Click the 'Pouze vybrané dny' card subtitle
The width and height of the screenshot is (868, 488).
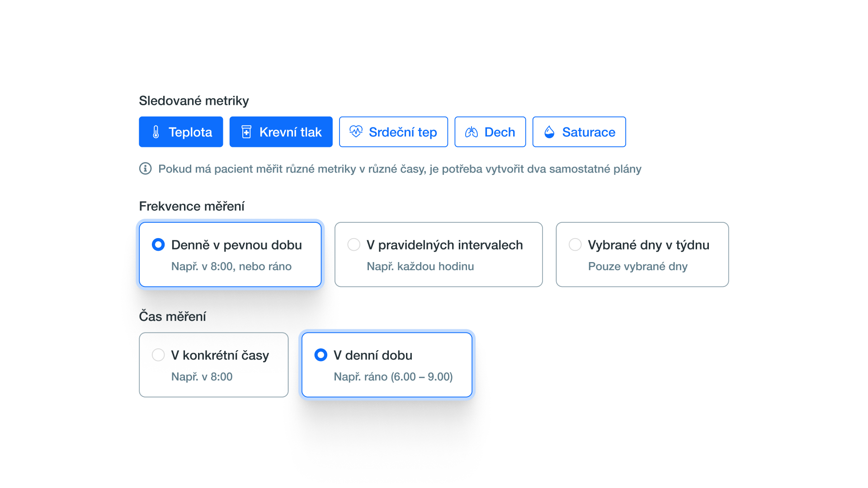coord(637,266)
